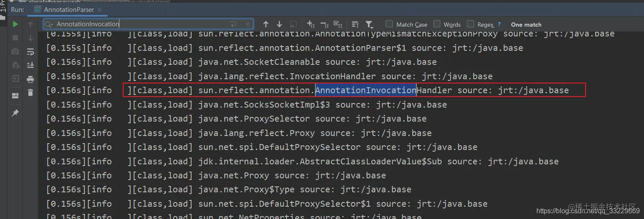Click the down-the-stack-trace arrow icon
The height and width of the screenshot is (219, 644).
(30, 38)
